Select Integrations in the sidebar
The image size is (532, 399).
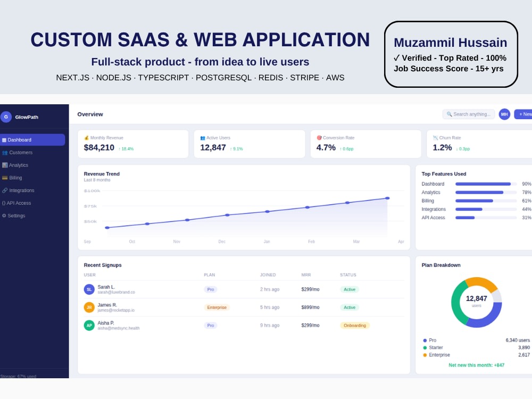point(32,190)
